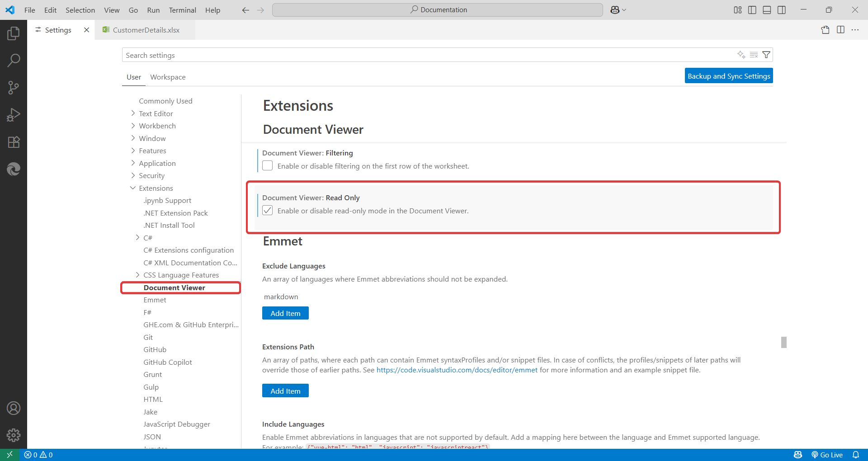Select the markdown excluded language item

click(281, 296)
